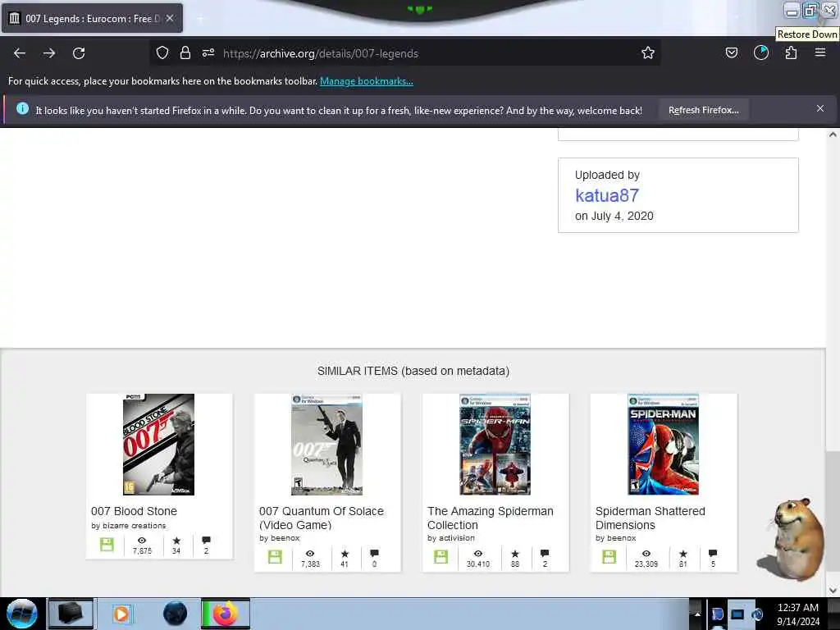Open 007 Quantum Of Solace title link
Viewport: 840px width, 630px height.
(x=322, y=518)
